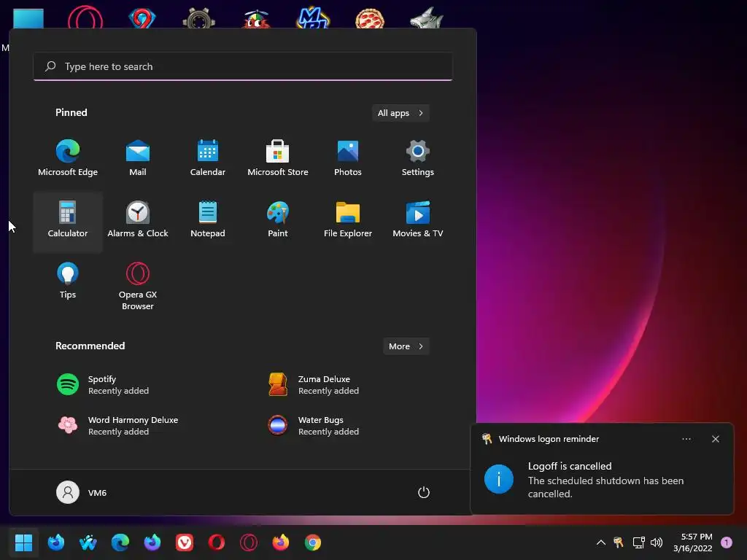Screen dimensions: 747x560
Task: Click the Start button on taskbar
Action: click(x=23, y=542)
